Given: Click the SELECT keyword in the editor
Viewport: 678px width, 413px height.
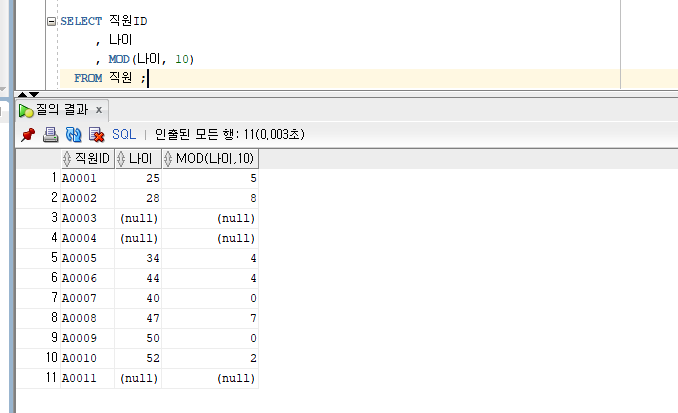Looking at the screenshot, I should [81, 21].
